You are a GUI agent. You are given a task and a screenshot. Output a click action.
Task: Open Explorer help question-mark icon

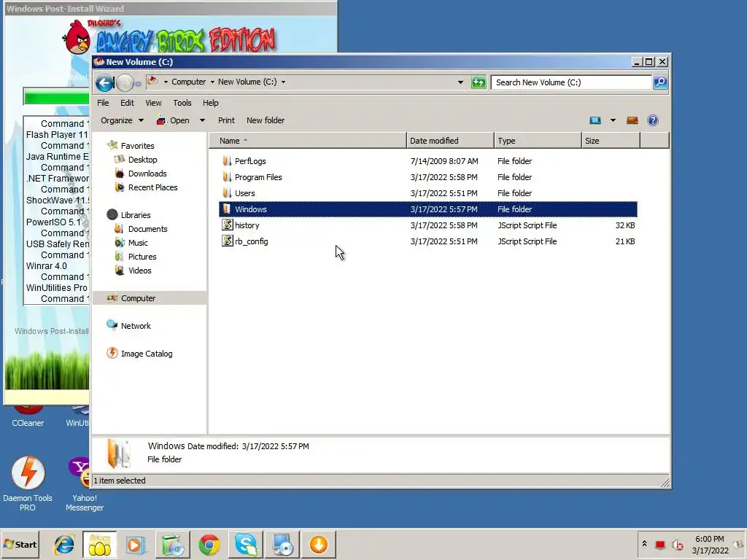[x=653, y=120]
